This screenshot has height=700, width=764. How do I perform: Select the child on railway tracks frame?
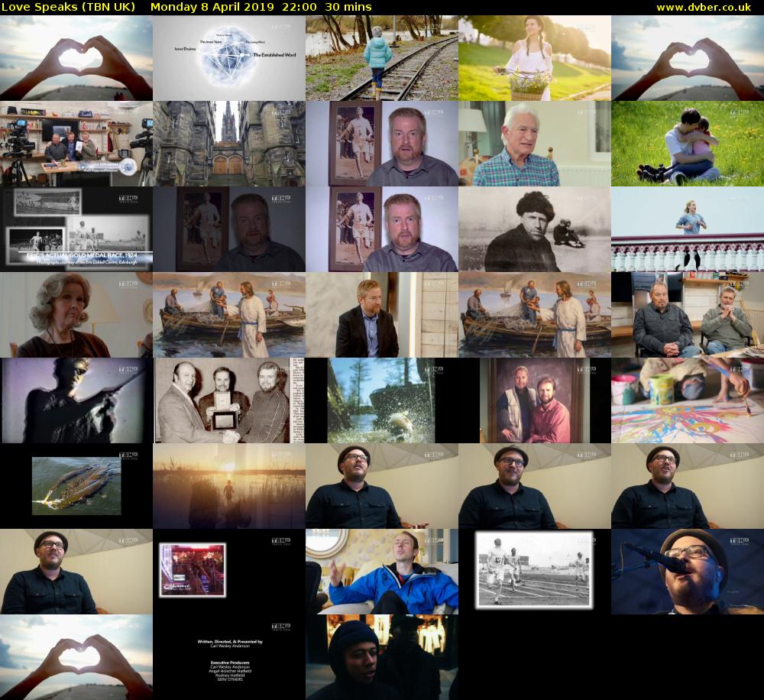tap(381, 58)
